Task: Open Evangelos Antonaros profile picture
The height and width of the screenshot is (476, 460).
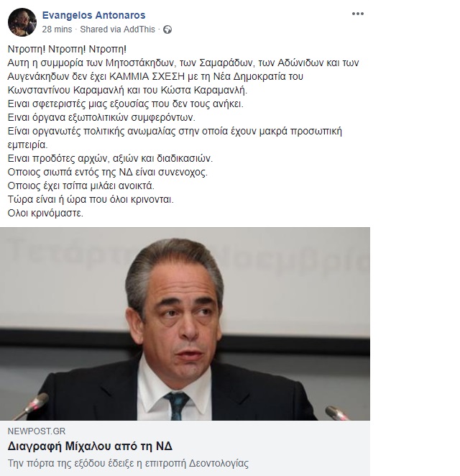Action: (22, 22)
